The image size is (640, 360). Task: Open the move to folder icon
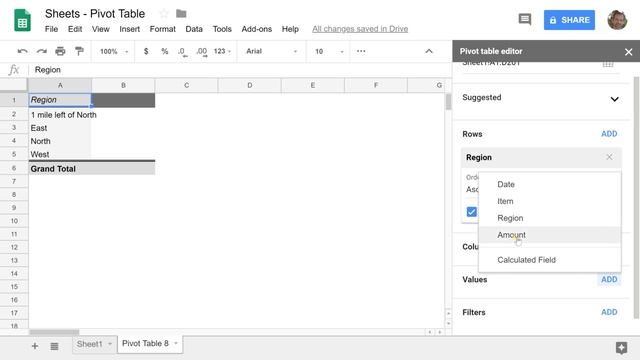[181, 13]
